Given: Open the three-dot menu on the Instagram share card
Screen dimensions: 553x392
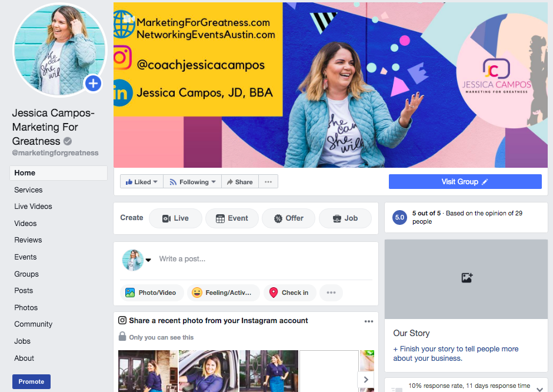Looking at the screenshot, I should click(368, 321).
